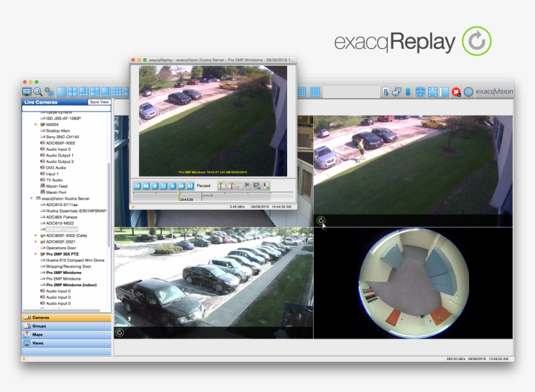Pause playback in the exacqReplay window

(163, 185)
